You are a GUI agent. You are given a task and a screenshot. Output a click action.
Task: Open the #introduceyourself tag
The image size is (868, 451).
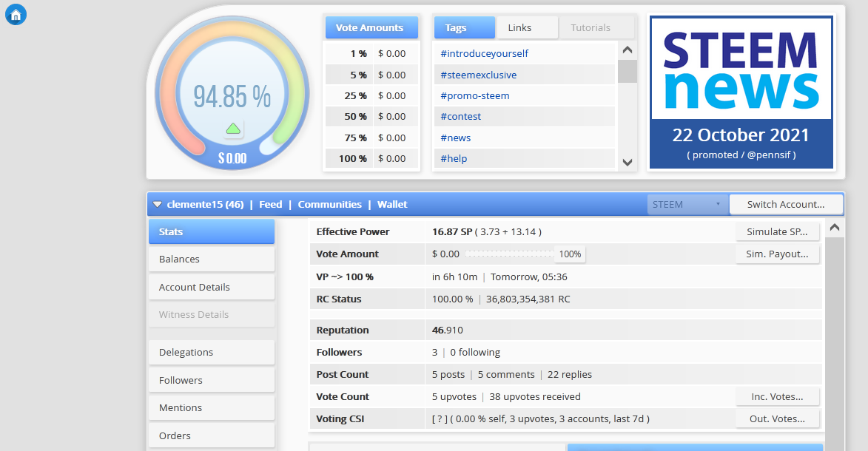click(485, 54)
